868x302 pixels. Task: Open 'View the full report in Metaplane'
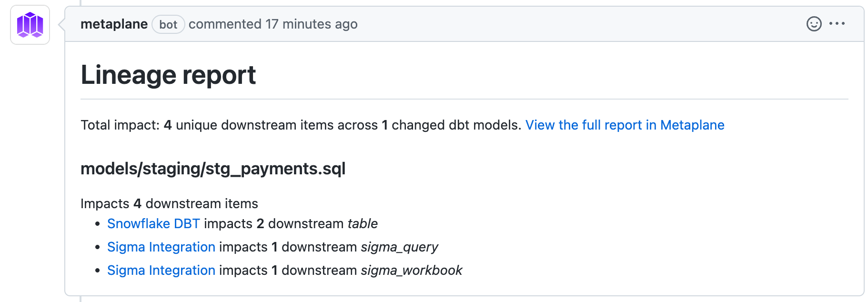tap(625, 125)
